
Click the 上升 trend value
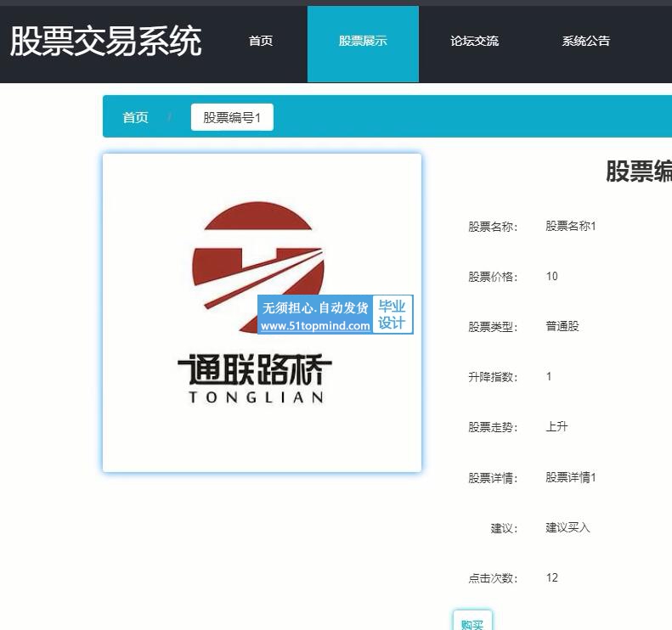(x=556, y=426)
